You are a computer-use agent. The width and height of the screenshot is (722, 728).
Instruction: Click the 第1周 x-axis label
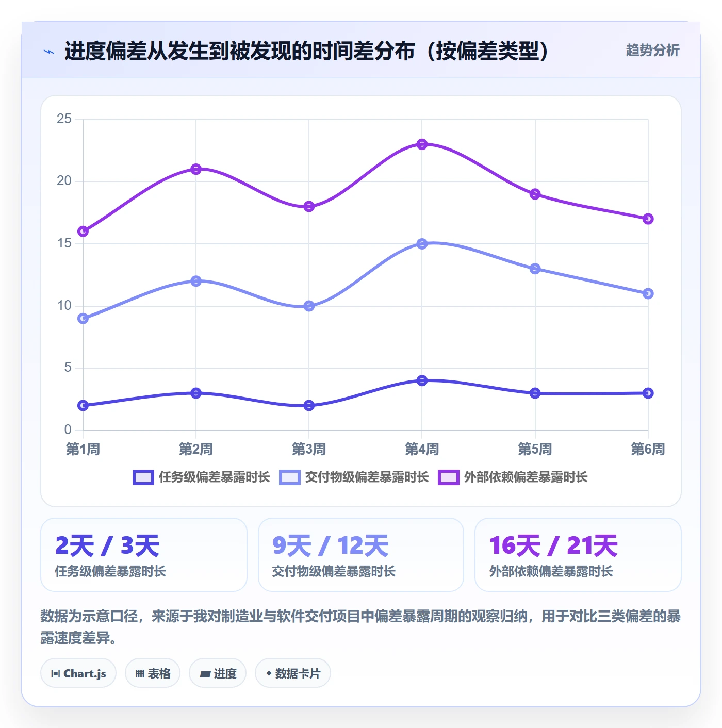[x=83, y=449]
